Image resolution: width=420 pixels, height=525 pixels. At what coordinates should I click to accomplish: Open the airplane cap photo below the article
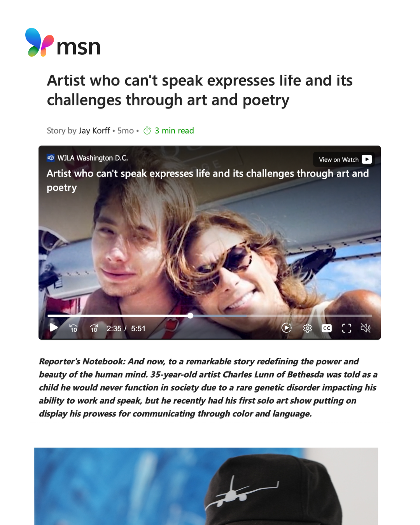coord(206,486)
